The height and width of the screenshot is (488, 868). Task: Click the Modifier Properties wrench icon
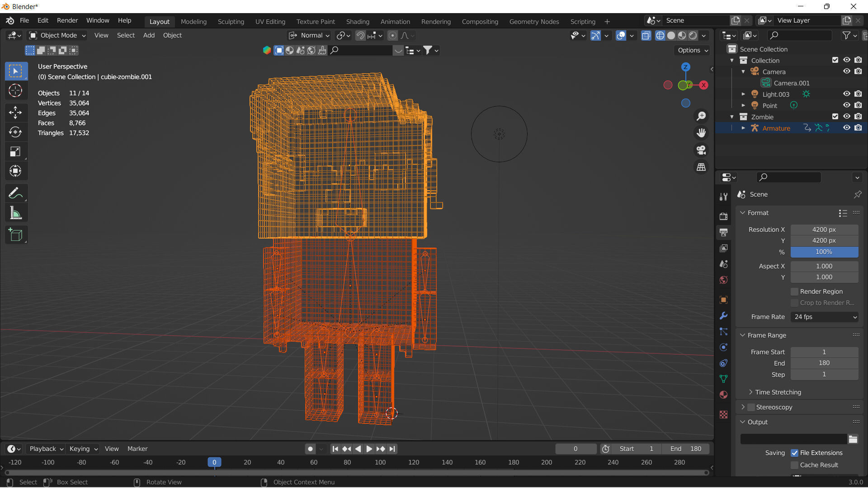click(x=723, y=316)
